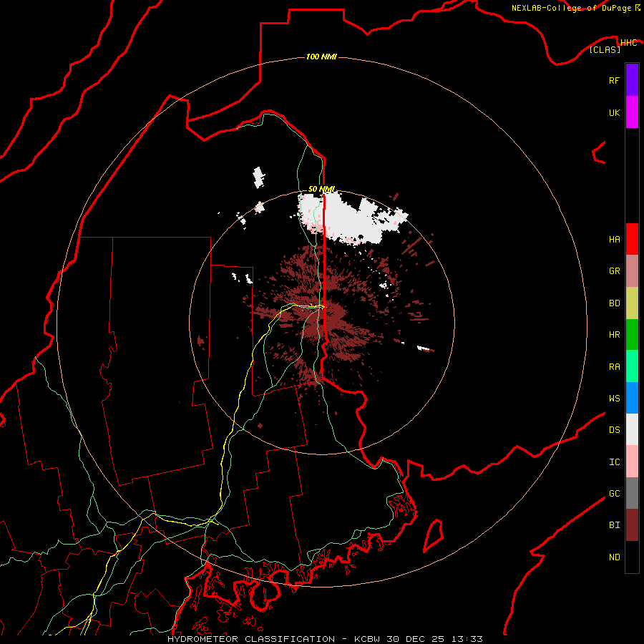
Task: Click the 50 NMI range ring label
Action: (x=321, y=189)
